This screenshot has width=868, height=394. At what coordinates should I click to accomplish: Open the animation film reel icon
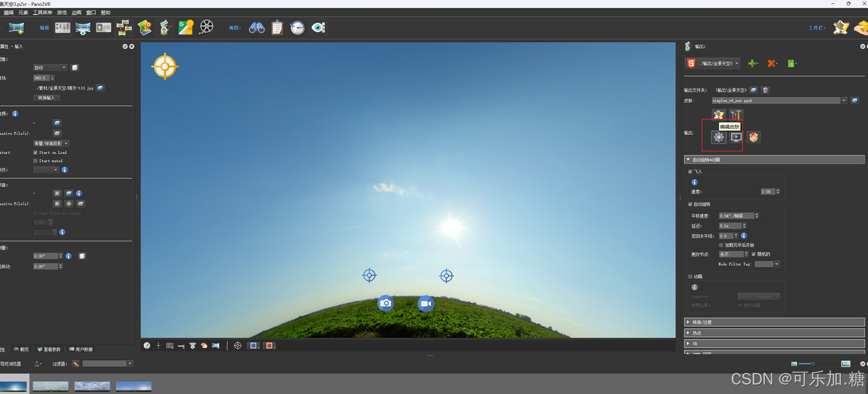pos(206,28)
